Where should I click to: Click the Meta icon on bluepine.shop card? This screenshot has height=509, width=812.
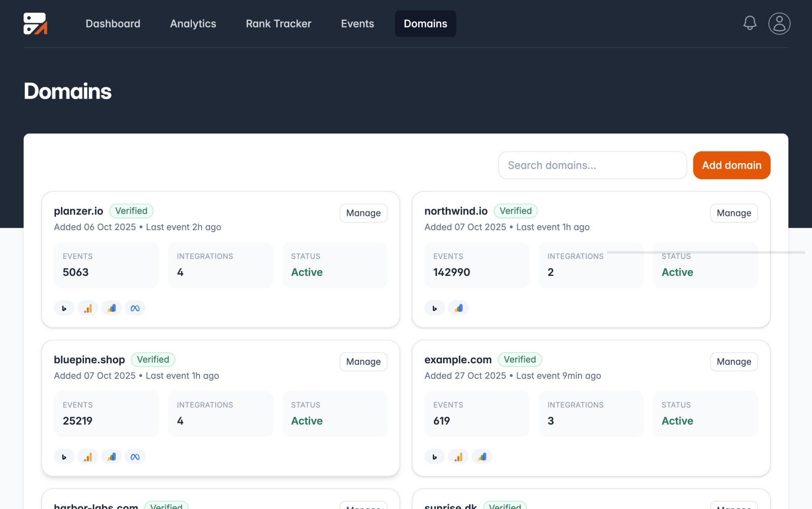pyautogui.click(x=135, y=457)
